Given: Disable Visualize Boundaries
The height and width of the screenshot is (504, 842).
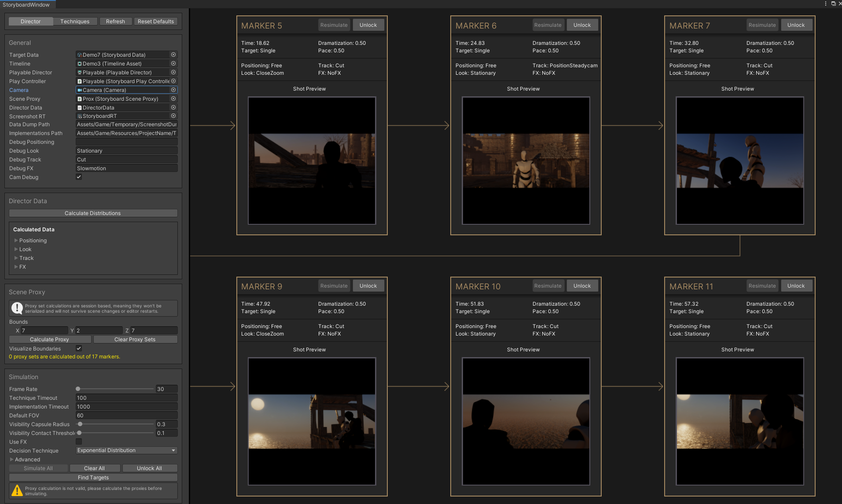Looking at the screenshot, I should pyautogui.click(x=78, y=348).
